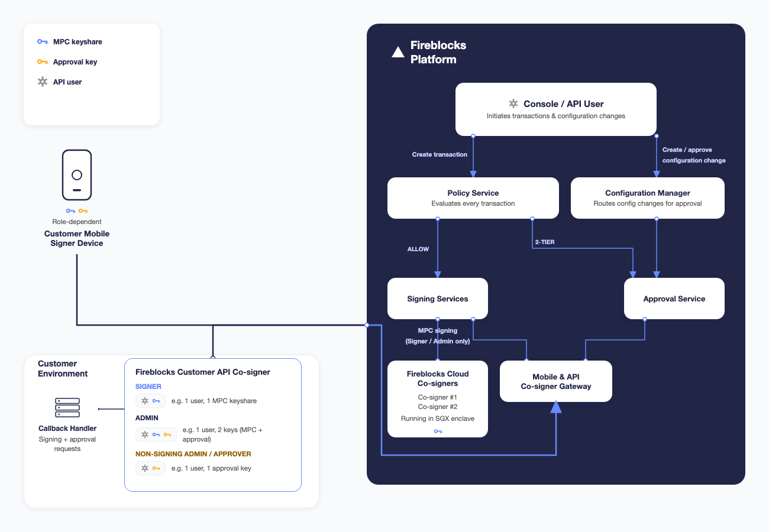Select the 'API user' legend label
This screenshot has height=532, width=769.
coord(67,82)
